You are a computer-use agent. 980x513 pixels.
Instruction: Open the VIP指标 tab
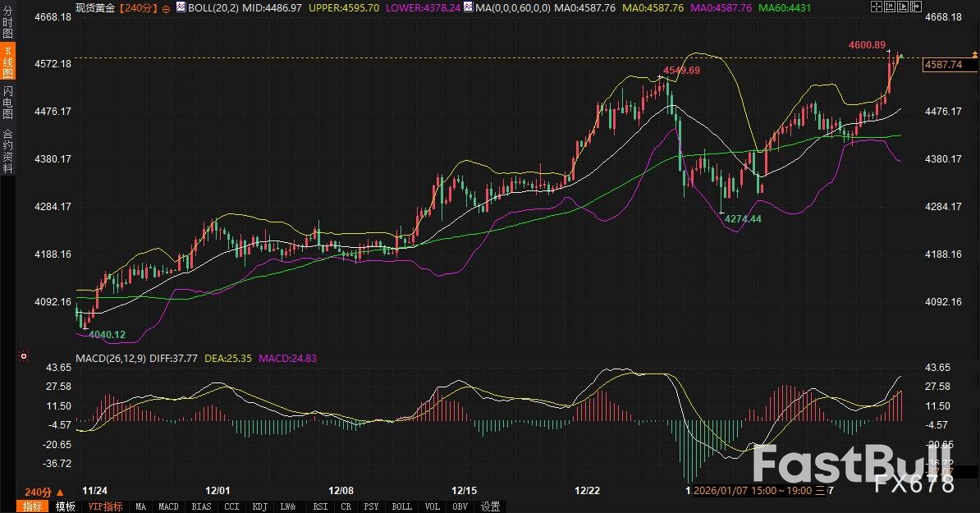point(105,506)
